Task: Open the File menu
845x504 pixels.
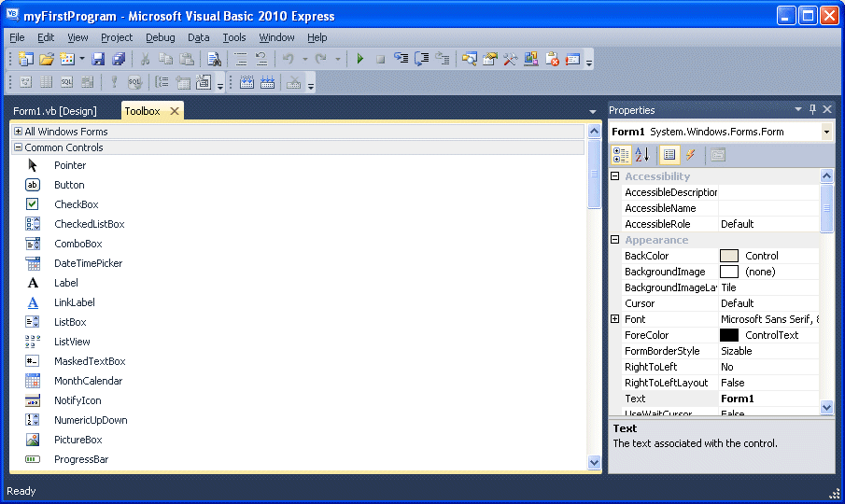Action: click(17, 37)
